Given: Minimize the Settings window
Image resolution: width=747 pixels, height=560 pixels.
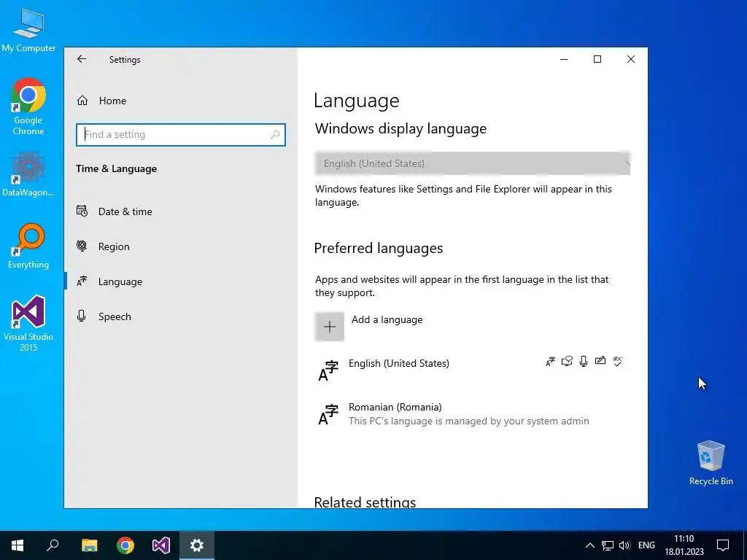Looking at the screenshot, I should [x=564, y=59].
